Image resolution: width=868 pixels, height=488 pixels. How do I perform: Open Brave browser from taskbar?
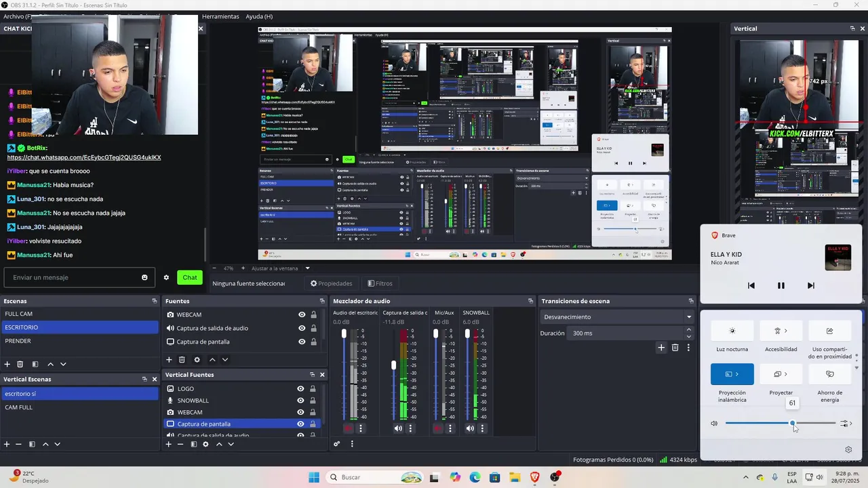(x=535, y=477)
